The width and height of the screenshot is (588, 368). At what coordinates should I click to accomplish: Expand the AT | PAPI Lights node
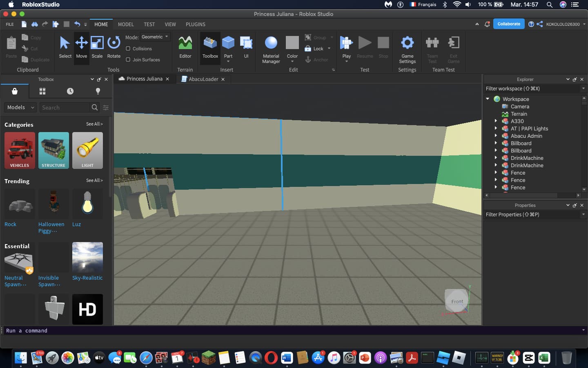tap(496, 128)
